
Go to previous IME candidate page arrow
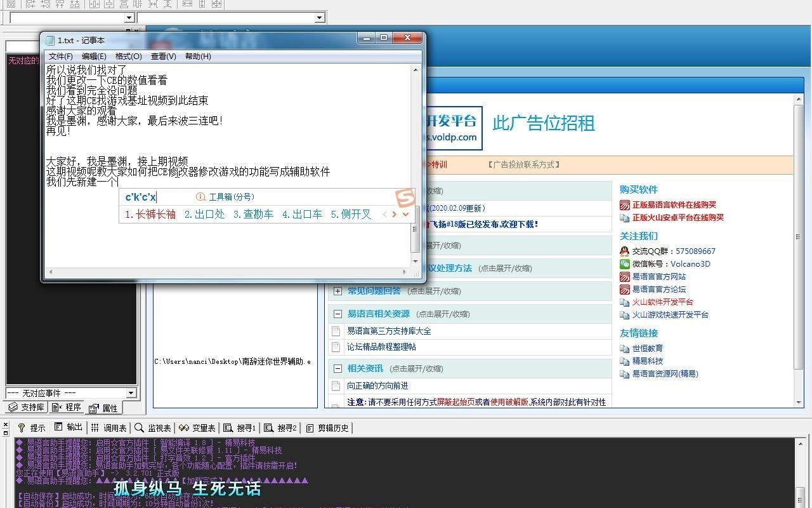384,215
